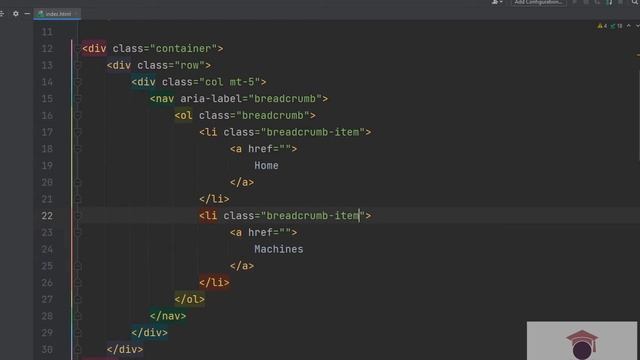This screenshot has height=360, width=640.
Task: Collapse the nav fold marker on line 15
Action: pos(78,99)
